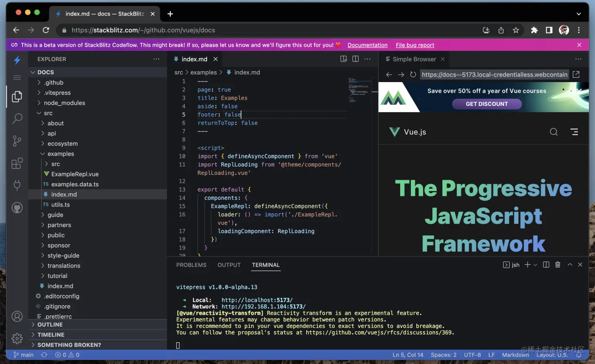Maximize the terminal panel with the chevron

[570, 264]
